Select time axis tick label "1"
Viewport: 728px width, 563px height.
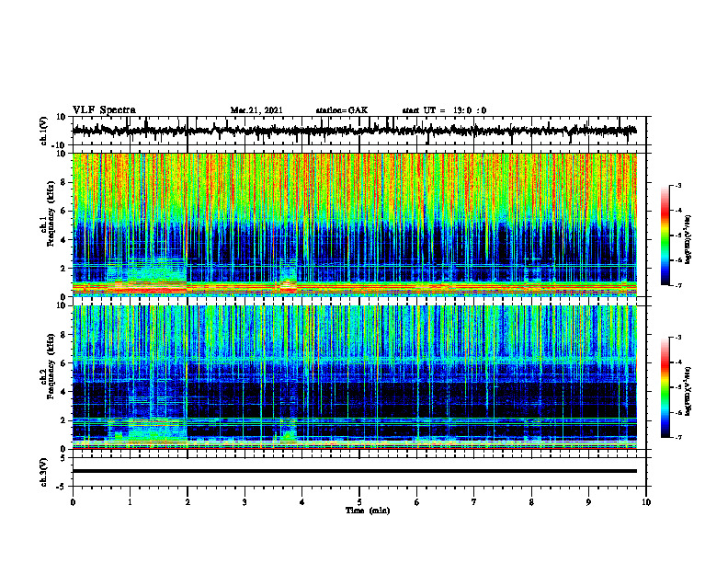click(x=130, y=502)
